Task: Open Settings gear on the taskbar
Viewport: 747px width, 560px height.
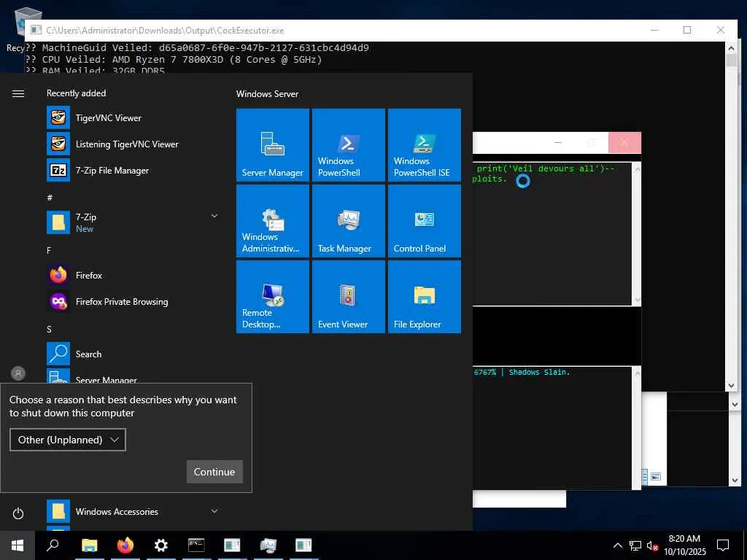Action: [161, 545]
